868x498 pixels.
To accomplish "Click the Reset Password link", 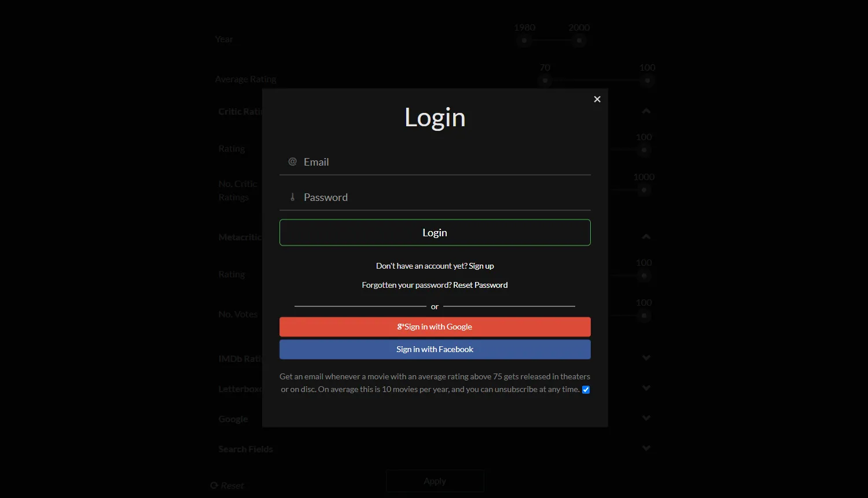I will click(x=480, y=285).
